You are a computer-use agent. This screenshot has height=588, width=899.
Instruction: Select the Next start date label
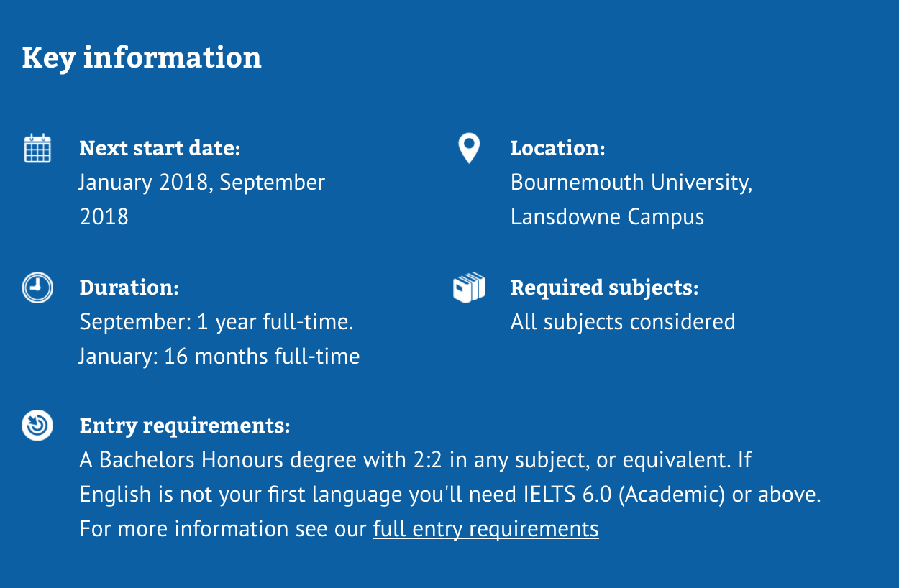160,148
